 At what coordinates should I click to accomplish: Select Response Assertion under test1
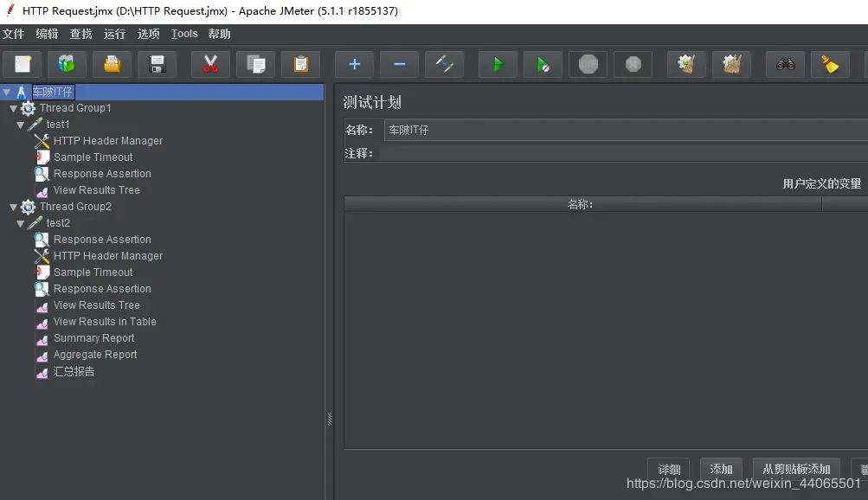tap(102, 174)
